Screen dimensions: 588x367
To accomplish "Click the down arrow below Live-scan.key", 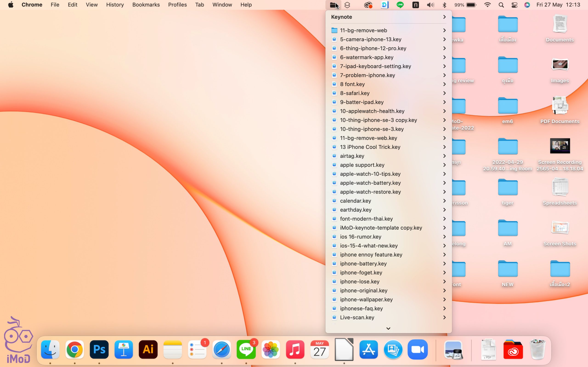I will (x=388, y=328).
